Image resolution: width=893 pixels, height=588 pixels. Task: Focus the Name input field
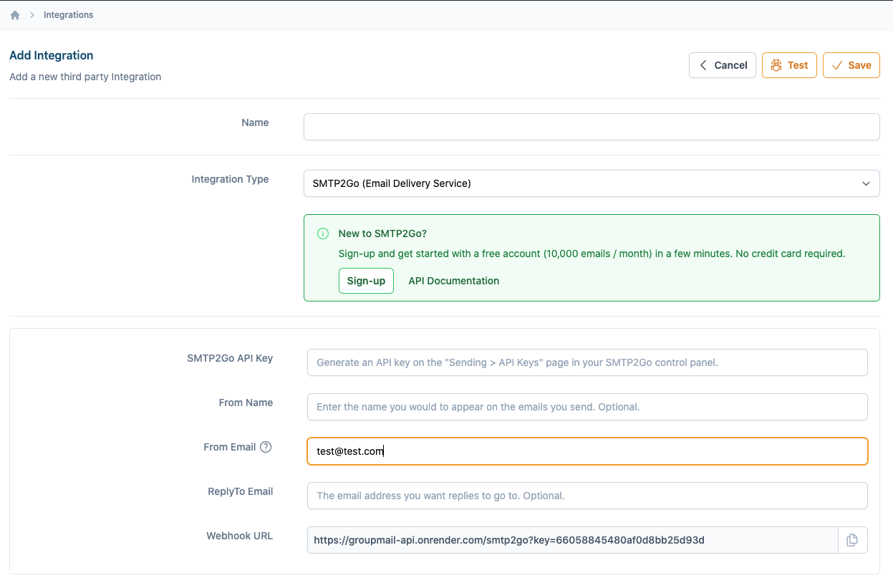point(591,127)
